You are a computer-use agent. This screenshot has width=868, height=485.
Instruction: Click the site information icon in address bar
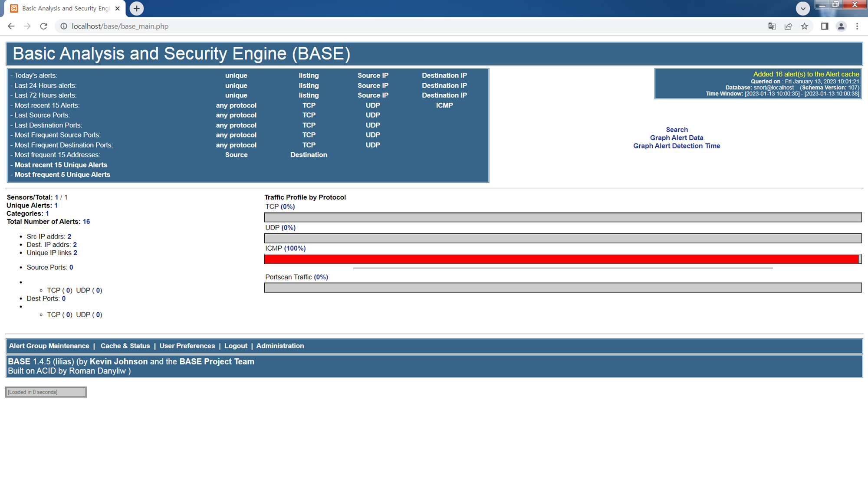(64, 26)
